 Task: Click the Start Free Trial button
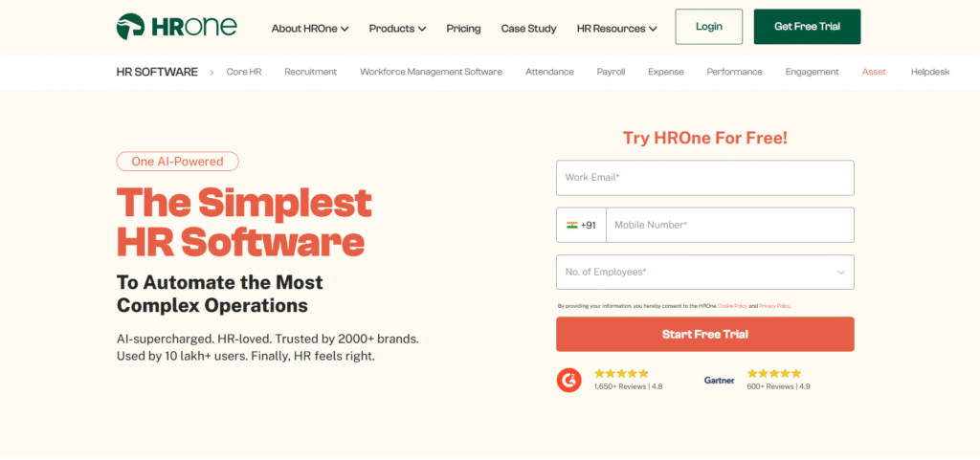[705, 334]
